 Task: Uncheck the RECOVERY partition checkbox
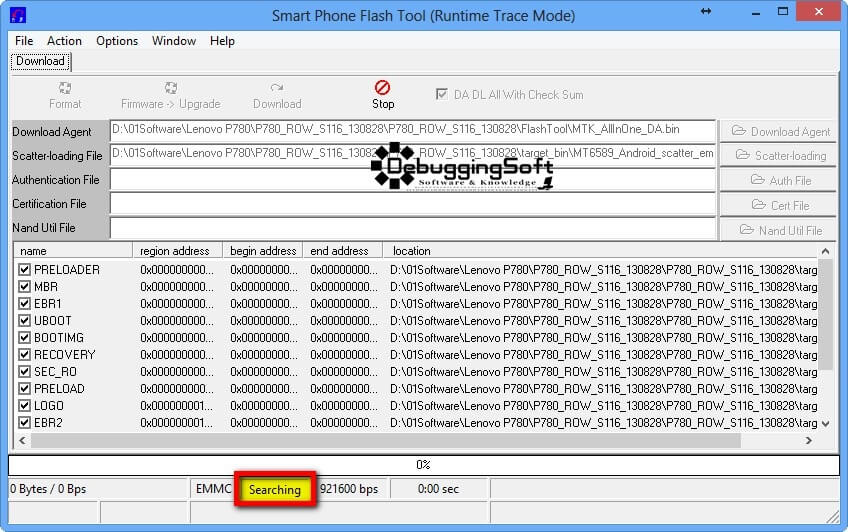24,355
